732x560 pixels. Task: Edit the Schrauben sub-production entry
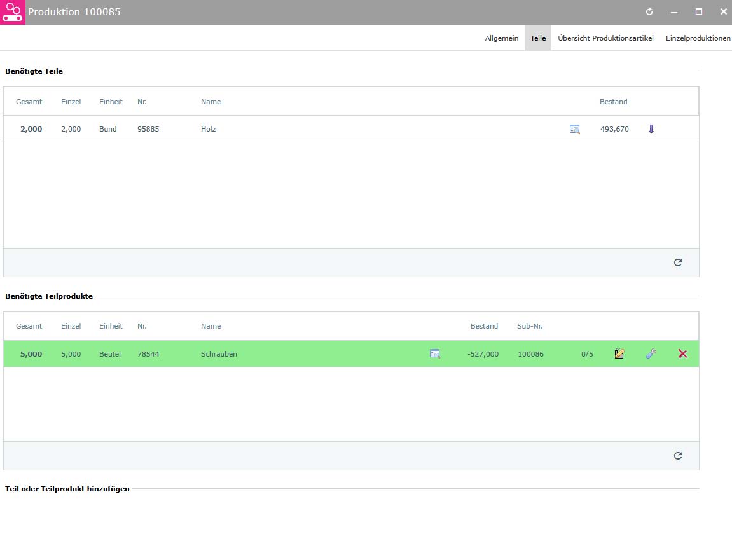[x=619, y=353]
